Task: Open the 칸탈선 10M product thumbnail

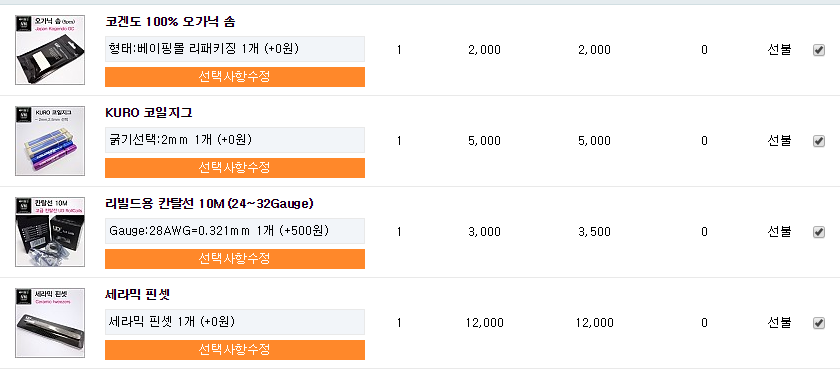Action: pyautogui.click(x=50, y=232)
